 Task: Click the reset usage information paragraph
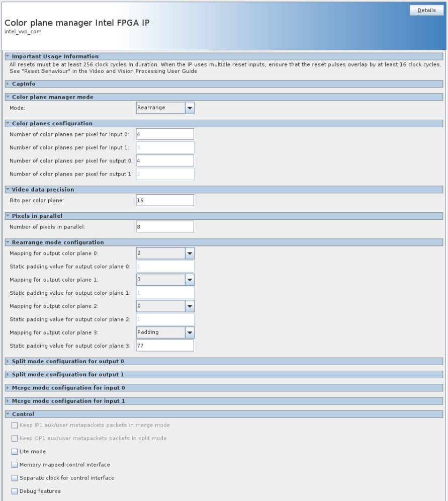point(225,68)
